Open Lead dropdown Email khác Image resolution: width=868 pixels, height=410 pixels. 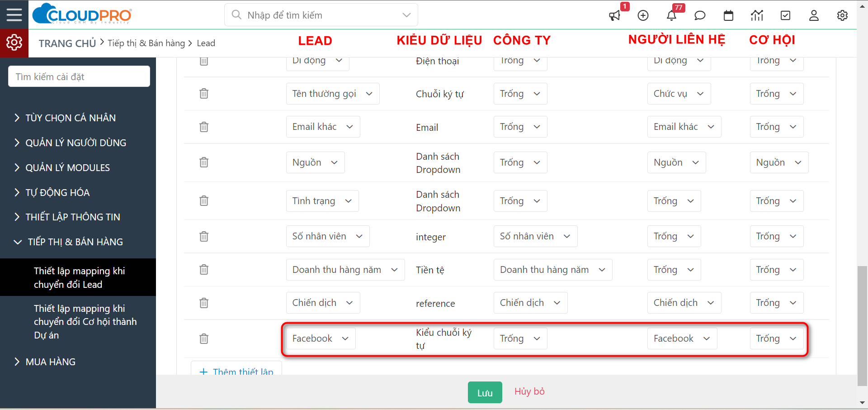[323, 127]
